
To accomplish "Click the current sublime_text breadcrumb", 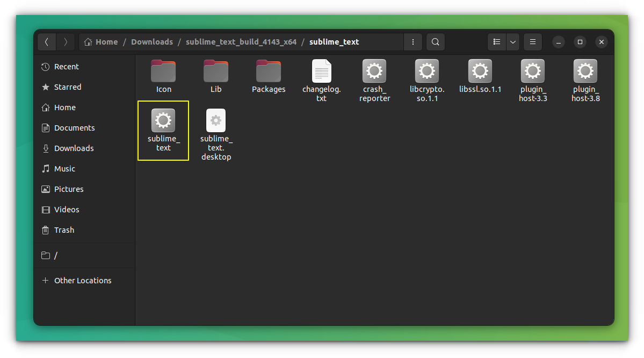I will [x=334, y=42].
